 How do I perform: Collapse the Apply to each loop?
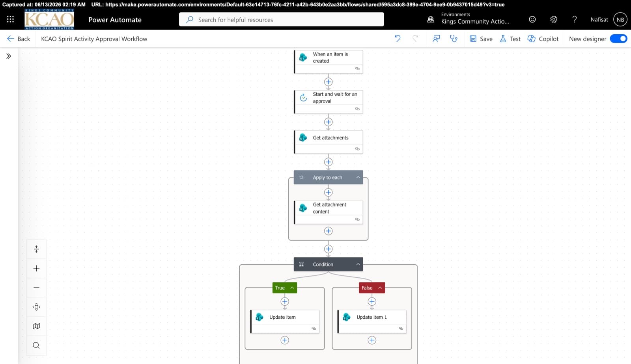(x=358, y=177)
